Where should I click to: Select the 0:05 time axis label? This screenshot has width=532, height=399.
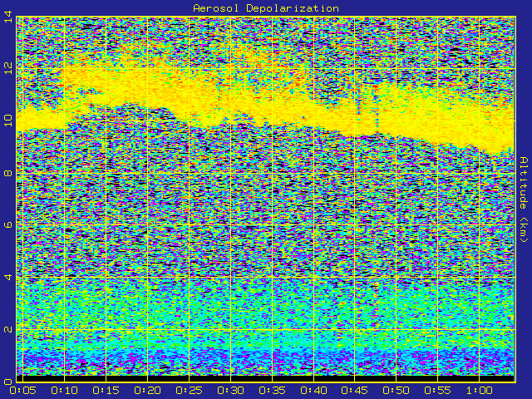pos(22,390)
